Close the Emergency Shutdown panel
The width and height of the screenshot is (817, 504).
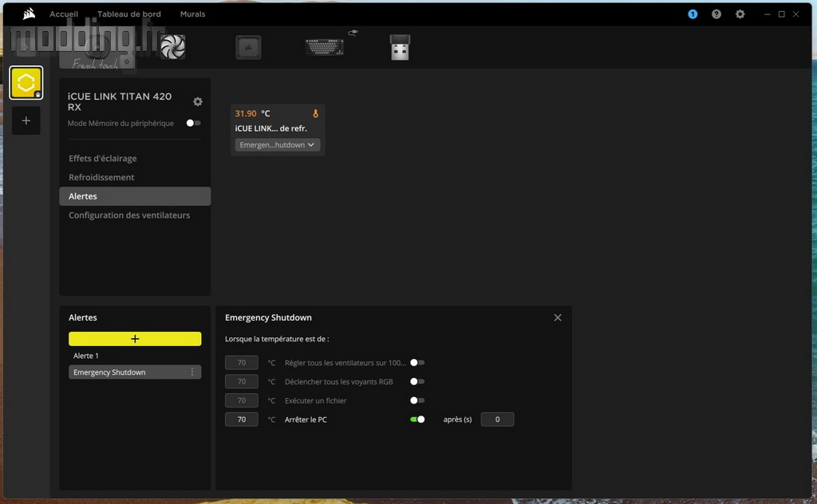558,317
